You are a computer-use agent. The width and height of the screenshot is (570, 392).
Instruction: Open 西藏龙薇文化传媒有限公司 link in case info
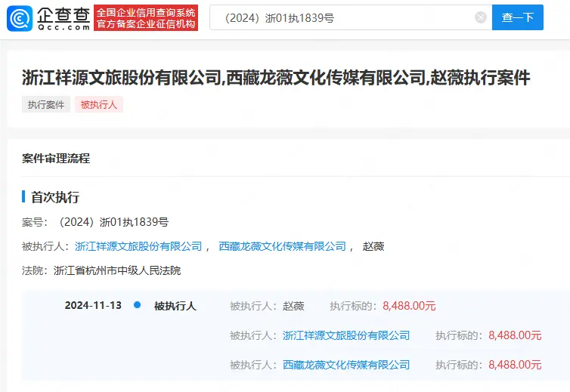(283, 246)
